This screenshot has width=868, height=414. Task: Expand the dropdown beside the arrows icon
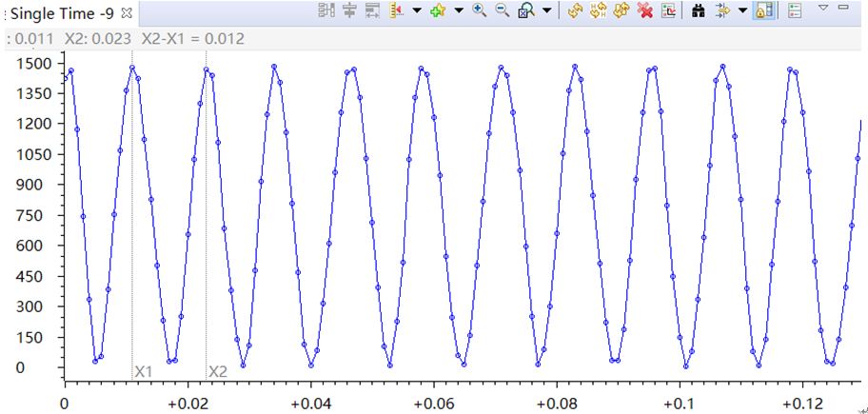click(x=743, y=10)
